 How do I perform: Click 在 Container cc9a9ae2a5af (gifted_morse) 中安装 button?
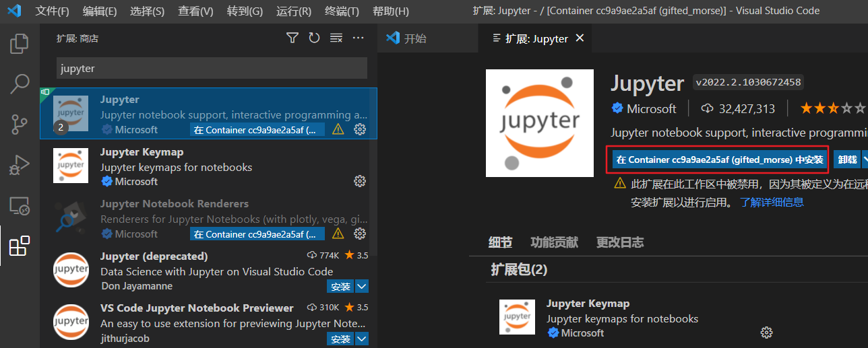[720, 160]
